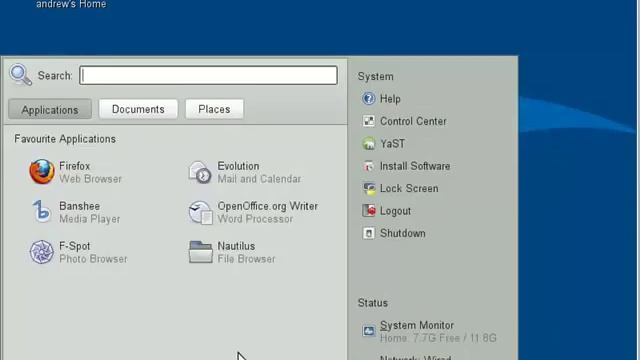The width and height of the screenshot is (640, 360).
Task: Click the Help icon in System
Action: [x=369, y=98]
